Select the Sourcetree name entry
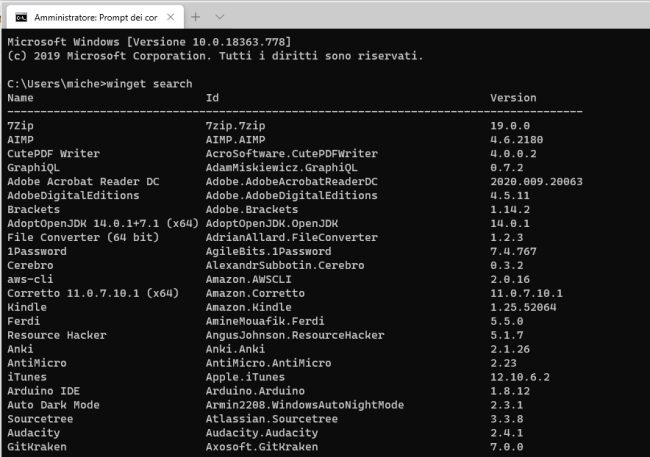This screenshot has width=650, height=457. pos(40,419)
